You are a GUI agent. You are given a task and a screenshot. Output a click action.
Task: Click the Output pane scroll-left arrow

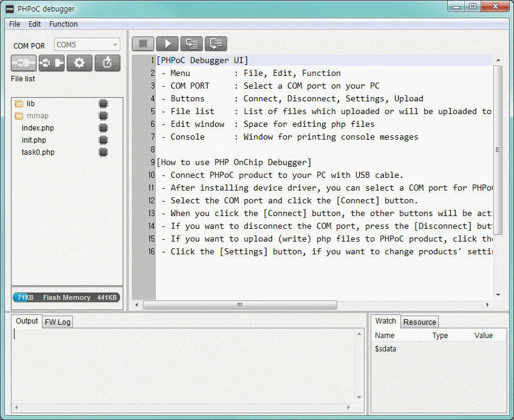click(16, 408)
